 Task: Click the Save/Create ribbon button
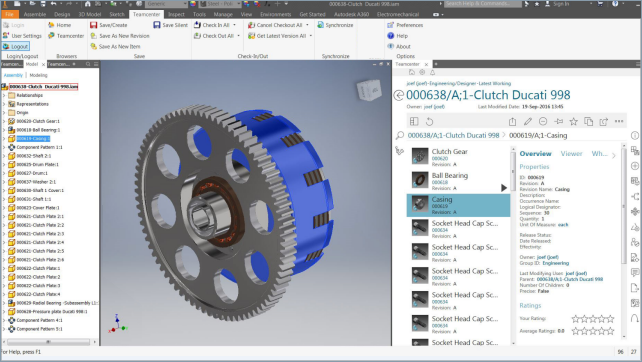point(109,25)
